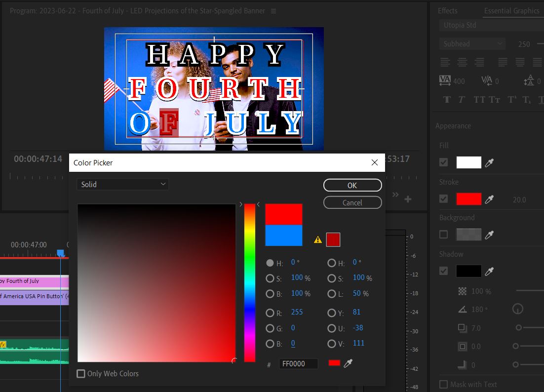
Task: Select the HSB Hue radio button
Action: point(270,263)
